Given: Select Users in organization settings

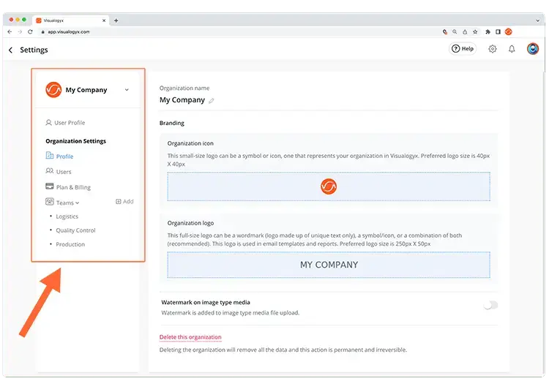Looking at the screenshot, I should click(64, 172).
